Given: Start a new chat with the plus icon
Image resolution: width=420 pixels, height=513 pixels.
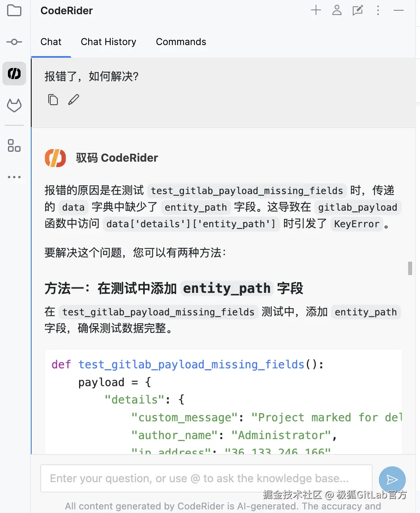Looking at the screenshot, I should click(316, 11).
